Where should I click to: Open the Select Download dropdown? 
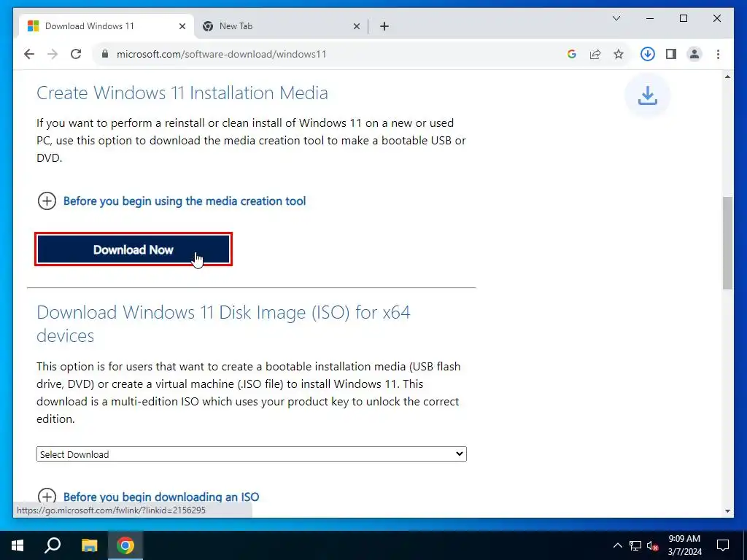(x=252, y=454)
